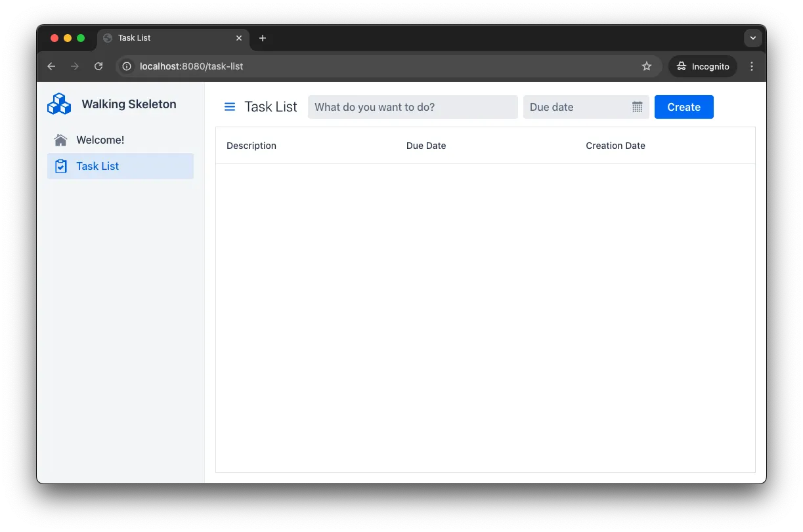Open the Due date picker field

(578, 106)
